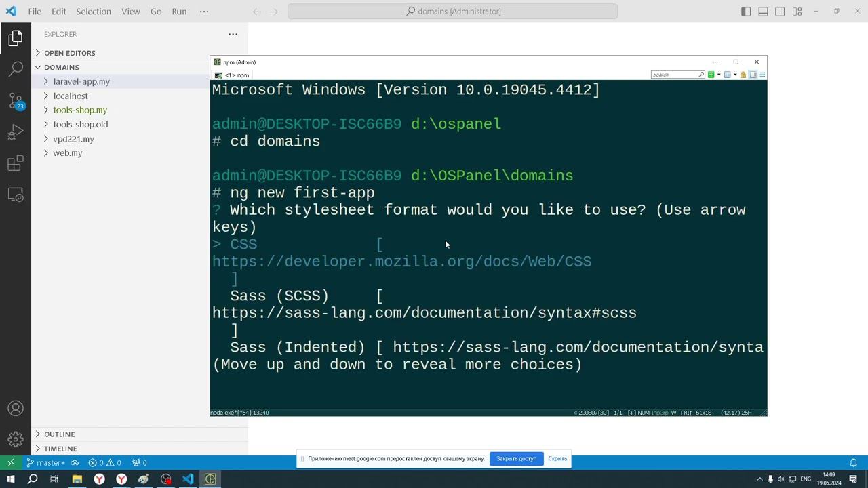This screenshot has height=488, width=868.
Task: Open the View menu
Action: point(131,12)
